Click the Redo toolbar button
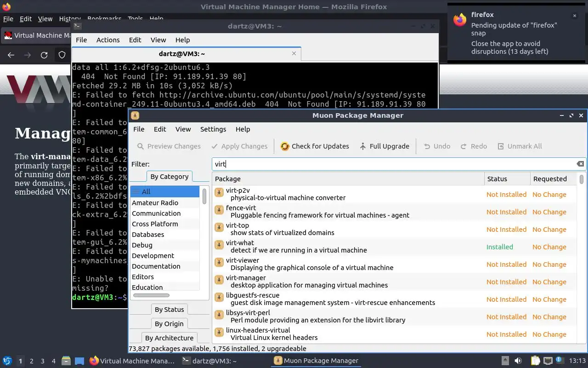The height and width of the screenshot is (368, 588). [x=473, y=146]
